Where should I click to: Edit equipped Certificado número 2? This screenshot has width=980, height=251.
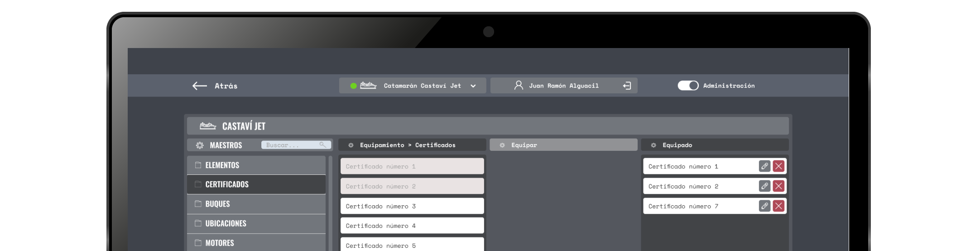[x=764, y=186]
